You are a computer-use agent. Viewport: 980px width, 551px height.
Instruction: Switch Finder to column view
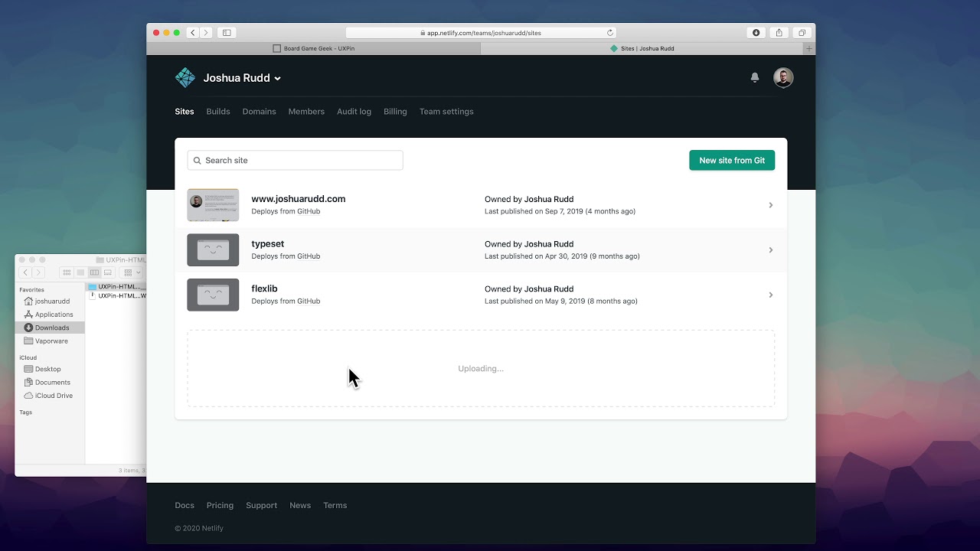(94, 272)
